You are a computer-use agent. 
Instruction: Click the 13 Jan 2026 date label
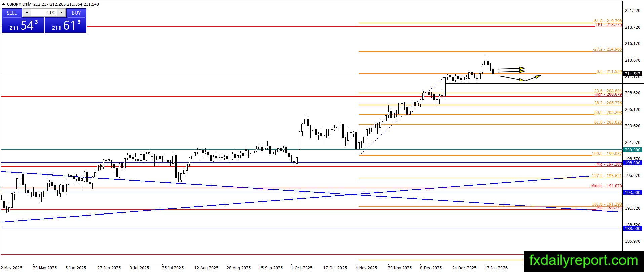496,268
